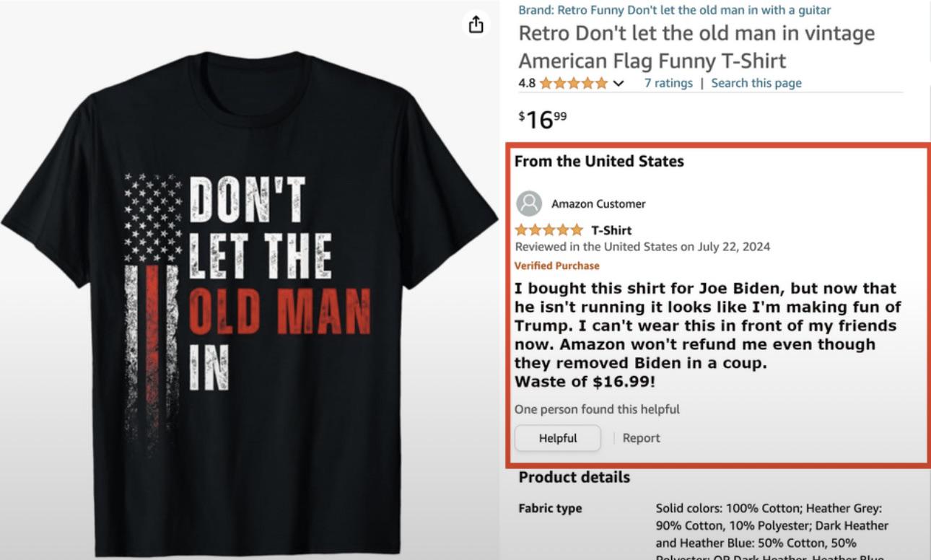This screenshot has width=931, height=560.
Task: Click the 'Product details' heading
Action: [x=574, y=477]
